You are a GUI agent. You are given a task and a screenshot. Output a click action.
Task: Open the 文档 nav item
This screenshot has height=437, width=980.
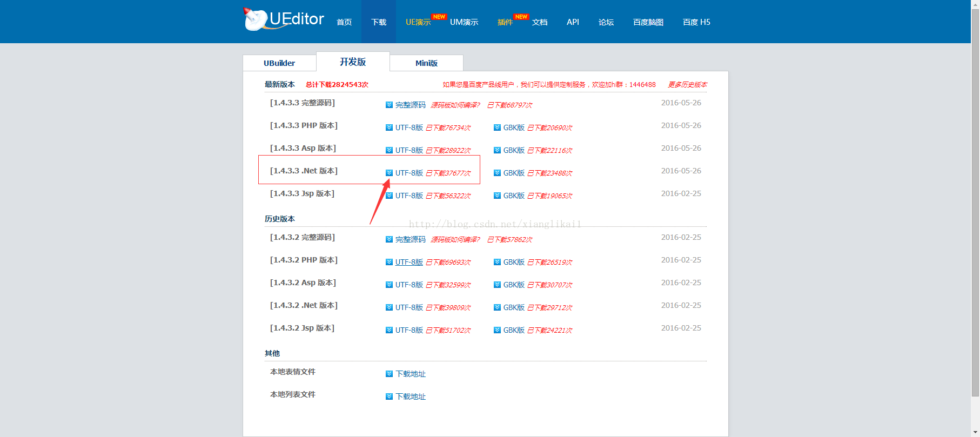pyautogui.click(x=540, y=22)
